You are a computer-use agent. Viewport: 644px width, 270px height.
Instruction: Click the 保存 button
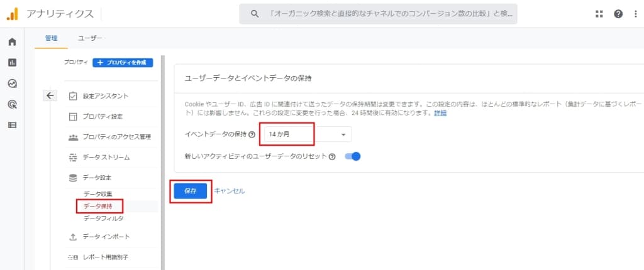coord(190,191)
